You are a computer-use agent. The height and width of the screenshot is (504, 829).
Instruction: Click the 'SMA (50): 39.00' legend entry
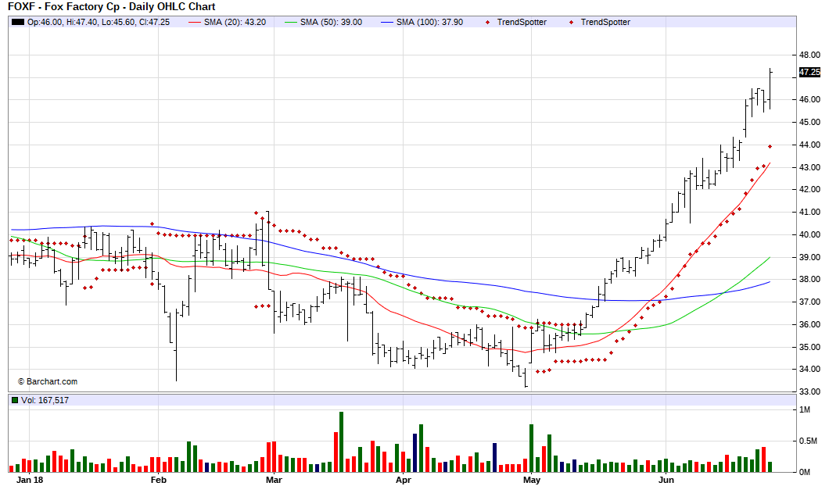pyautogui.click(x=331, y=22)
